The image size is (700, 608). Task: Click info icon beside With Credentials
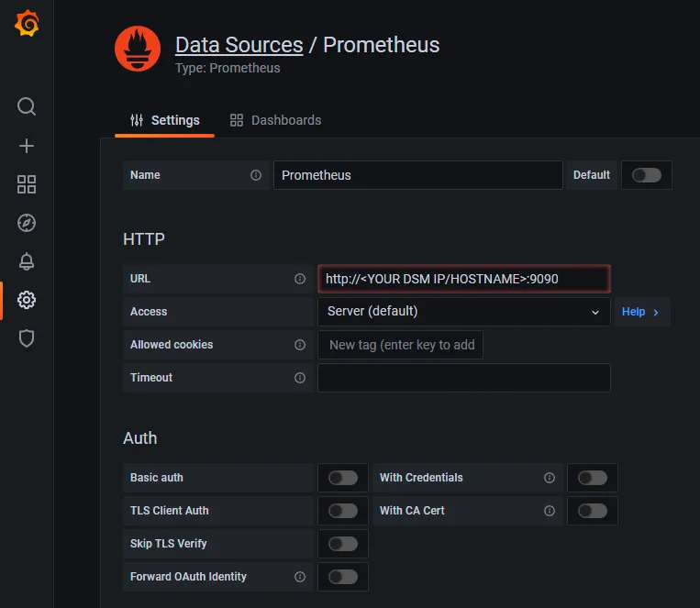click(550, 478)
